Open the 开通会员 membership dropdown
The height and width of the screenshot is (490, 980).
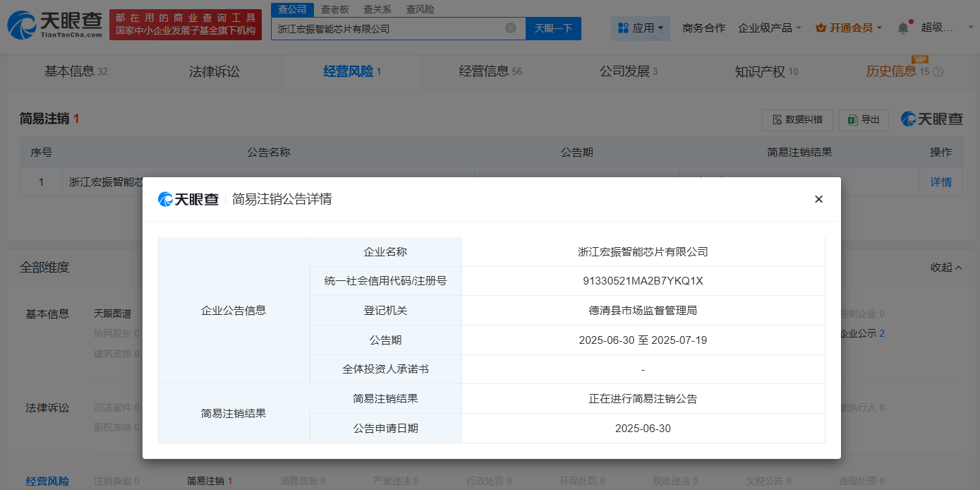(849, 28)
